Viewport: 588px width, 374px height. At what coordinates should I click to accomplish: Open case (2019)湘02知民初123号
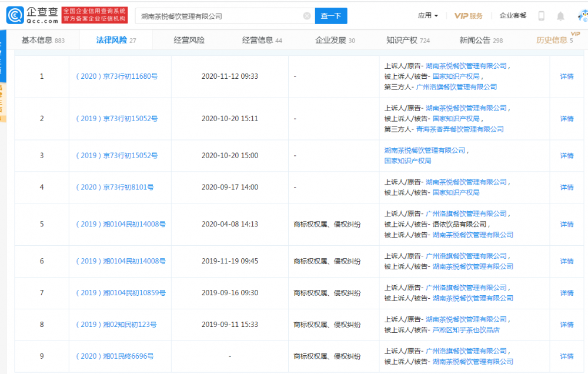pos(116,325)
